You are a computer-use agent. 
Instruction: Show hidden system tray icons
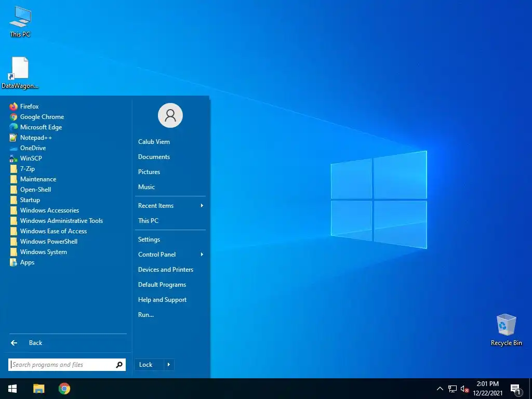click(x=440, y=389)
